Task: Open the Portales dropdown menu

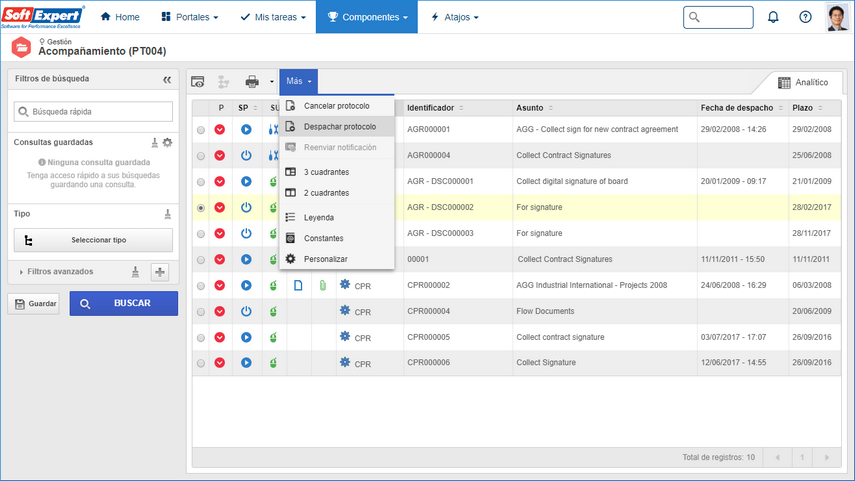Action: pos(190,17)
